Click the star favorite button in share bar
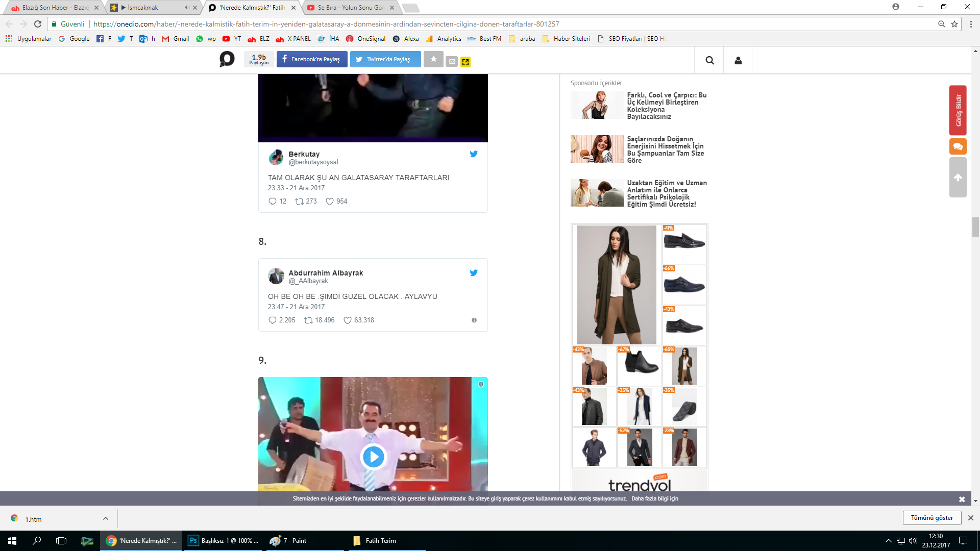 [433, 59]
